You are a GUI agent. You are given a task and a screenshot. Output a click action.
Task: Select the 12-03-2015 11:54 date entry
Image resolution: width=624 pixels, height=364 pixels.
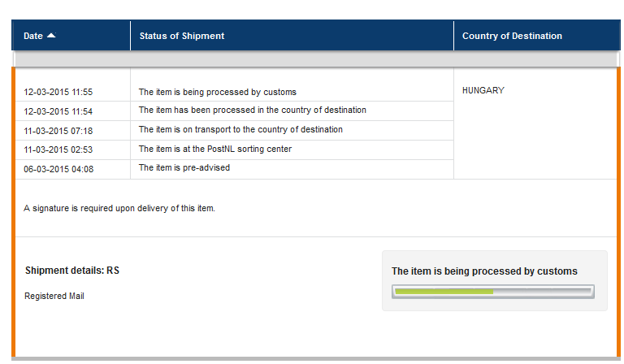click(58, 111)
